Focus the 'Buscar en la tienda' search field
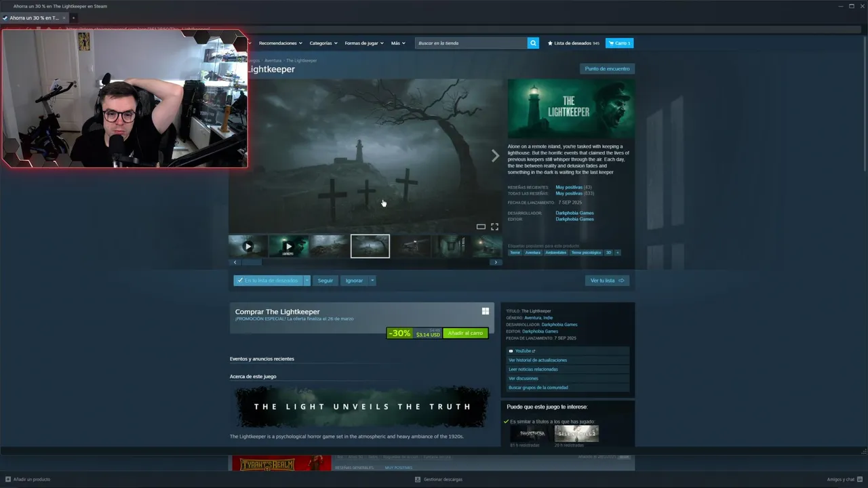868x488 pixels. (x=471, y=43)
